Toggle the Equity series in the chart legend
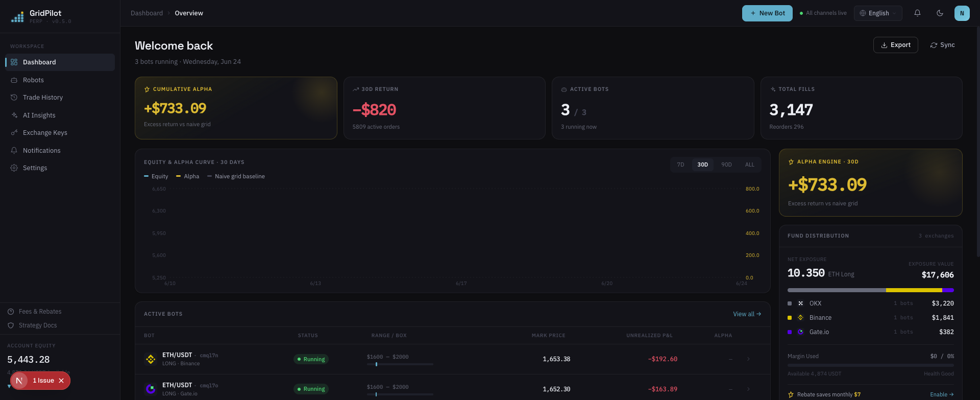Screen dimensions: 980x400 (156, 176)
